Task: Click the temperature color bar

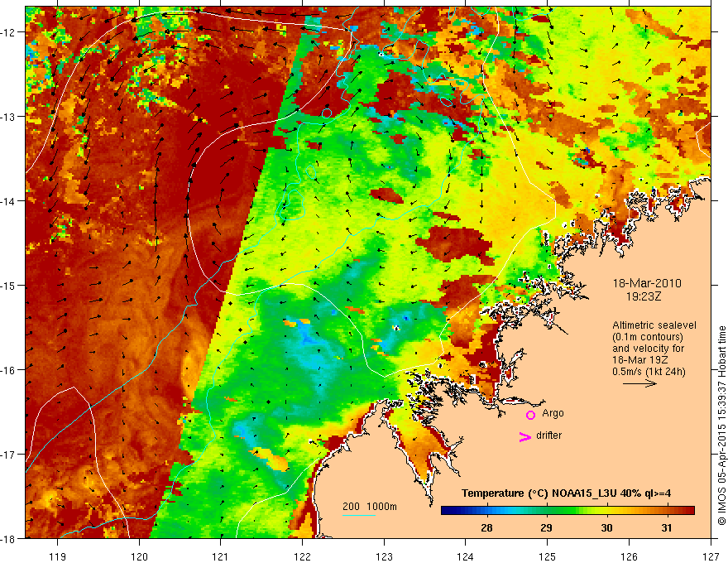Action: 568,511
